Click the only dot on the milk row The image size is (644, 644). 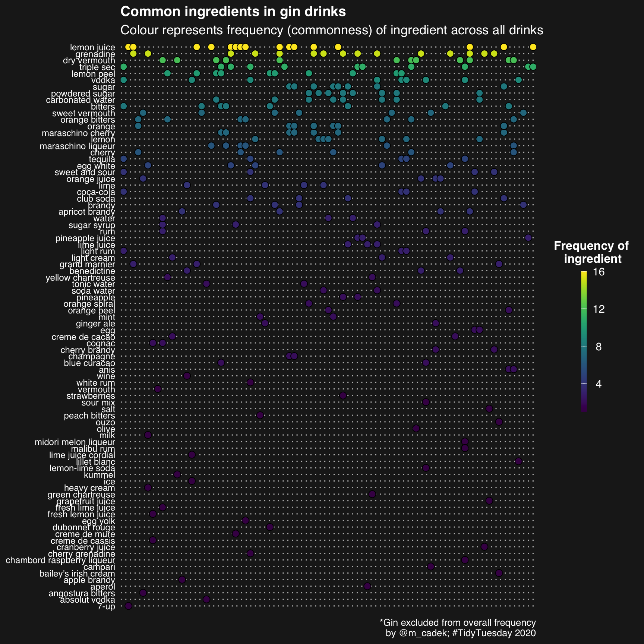point(148,435)
